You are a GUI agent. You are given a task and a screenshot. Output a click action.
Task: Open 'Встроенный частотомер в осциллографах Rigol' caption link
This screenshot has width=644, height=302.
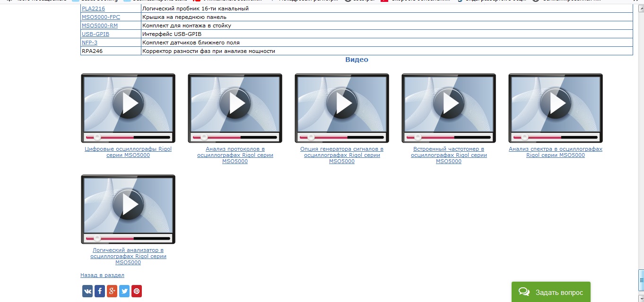tap(449, 155)
